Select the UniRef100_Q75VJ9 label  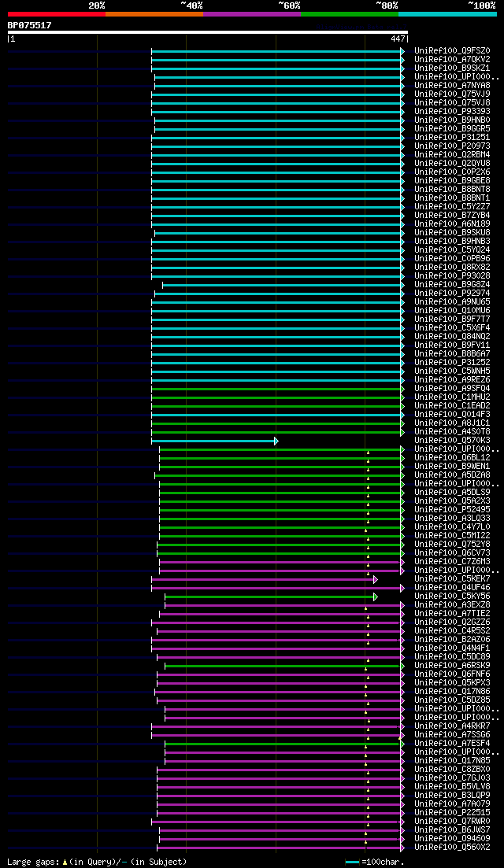coord(452,94)
